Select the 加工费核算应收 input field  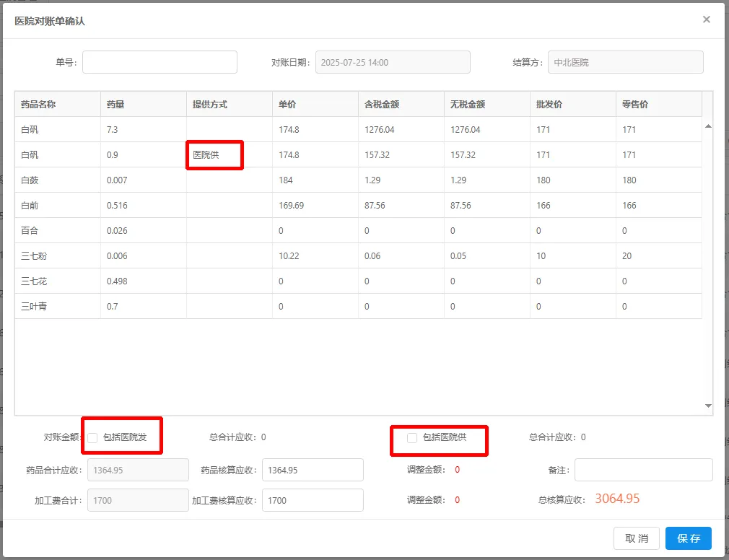[x=313, y=500]
